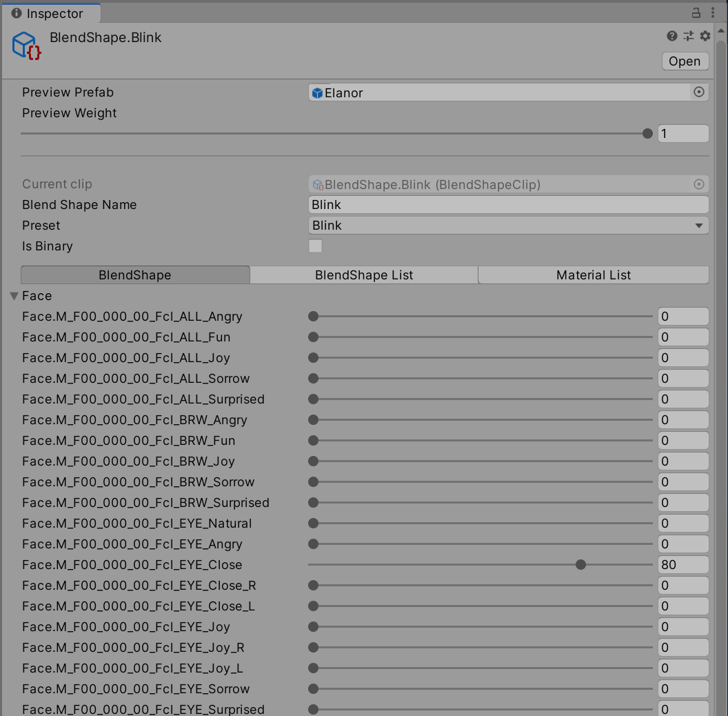Click the Fcl_EYE_Close slider handle
728x716 pixels.
coord(580,564)
